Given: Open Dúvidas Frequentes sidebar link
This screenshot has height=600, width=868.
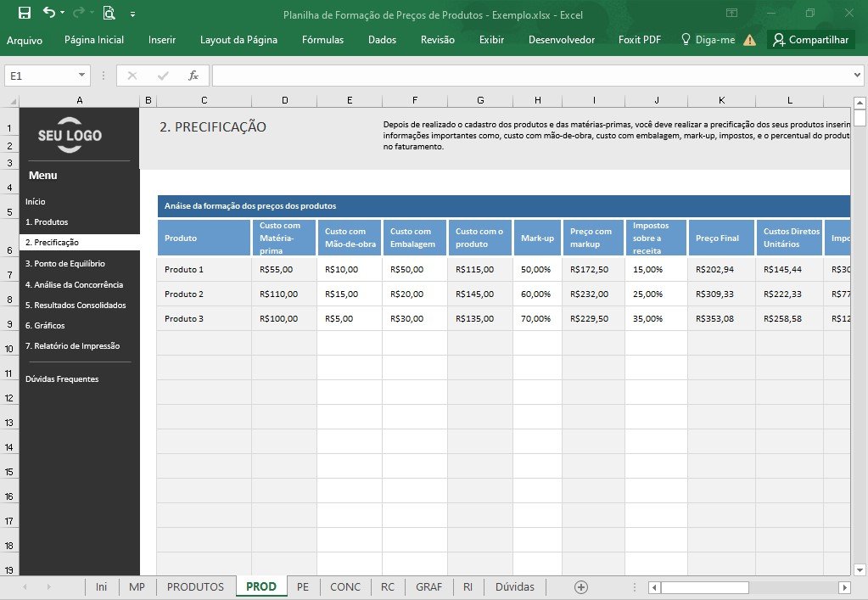Looking at the screenshot, I should pos(62,379).
